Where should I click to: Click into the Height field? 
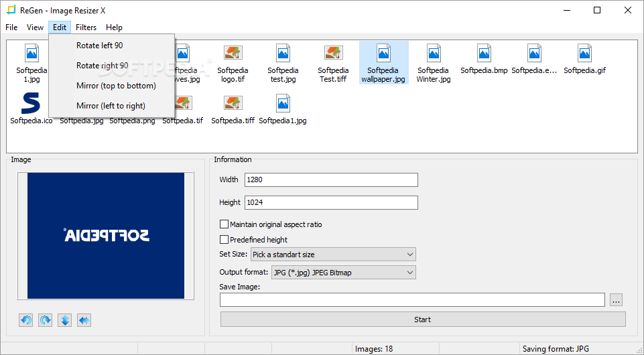(331, 202)
